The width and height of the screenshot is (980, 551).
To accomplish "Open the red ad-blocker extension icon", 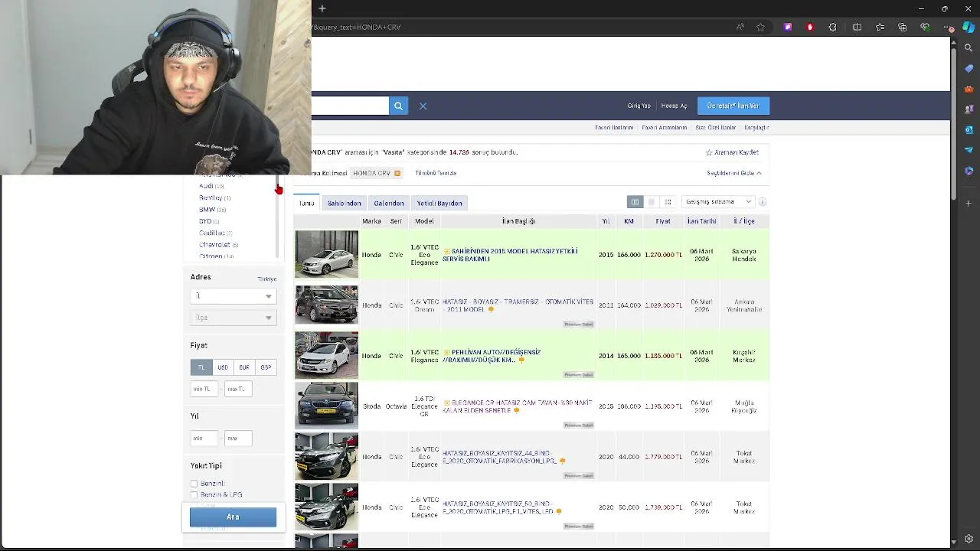I will coord(810,27).
